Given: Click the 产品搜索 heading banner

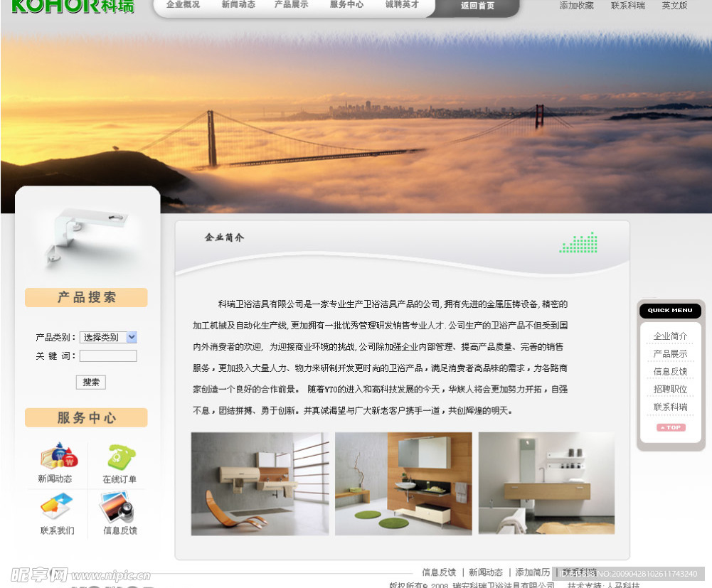Looking at the screenshot, I should (x=86, y=297).
